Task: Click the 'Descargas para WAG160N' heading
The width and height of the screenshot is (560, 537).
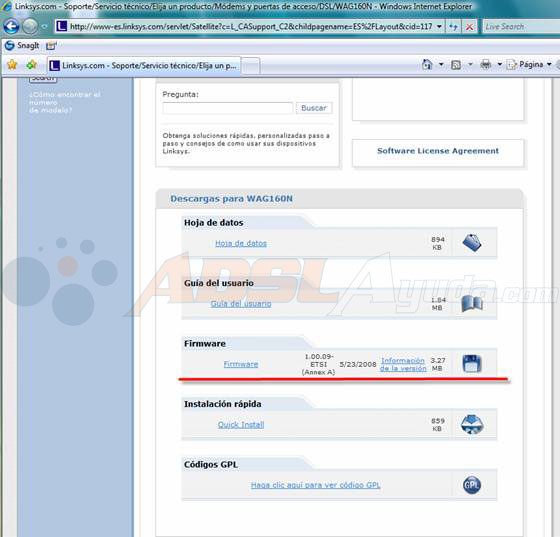Action: tap(231, 199)
